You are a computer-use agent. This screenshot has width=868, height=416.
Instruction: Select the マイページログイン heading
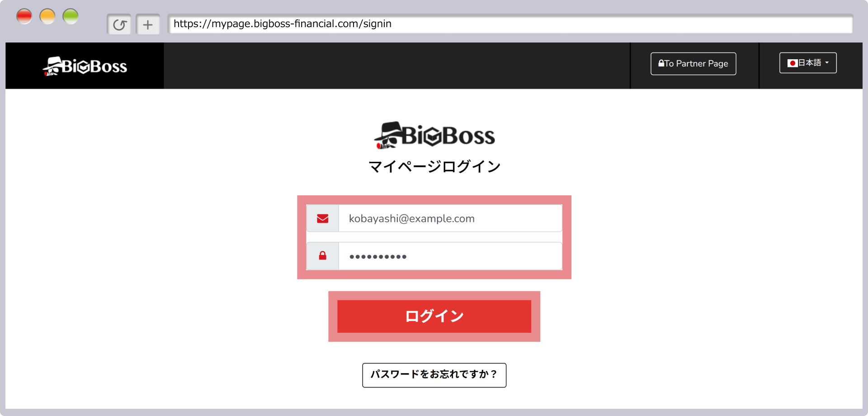tap(434, 165)
